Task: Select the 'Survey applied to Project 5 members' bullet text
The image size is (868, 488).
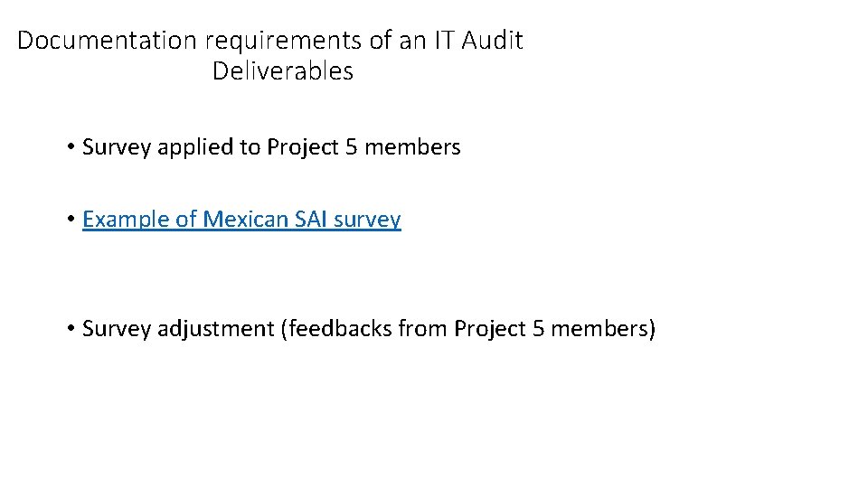Action: pyautogui.click(x=271, y=147)
